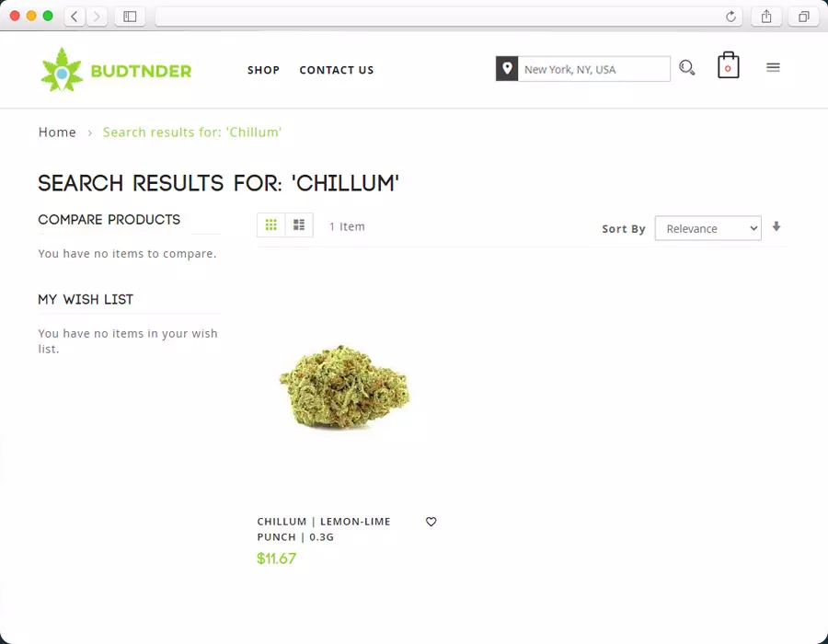Reload the page in browser
The height and width of the screenshot is (644, 828).
tap(730, 17)
